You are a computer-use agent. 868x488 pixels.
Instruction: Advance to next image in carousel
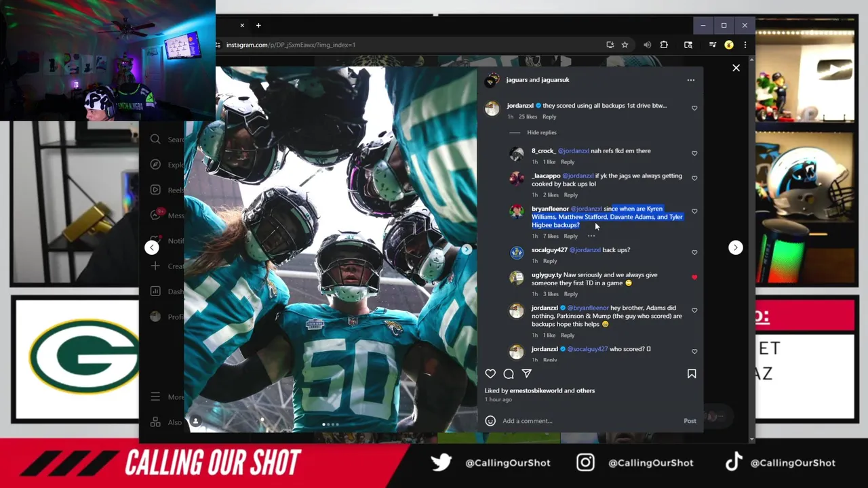(x=467, y=249)
